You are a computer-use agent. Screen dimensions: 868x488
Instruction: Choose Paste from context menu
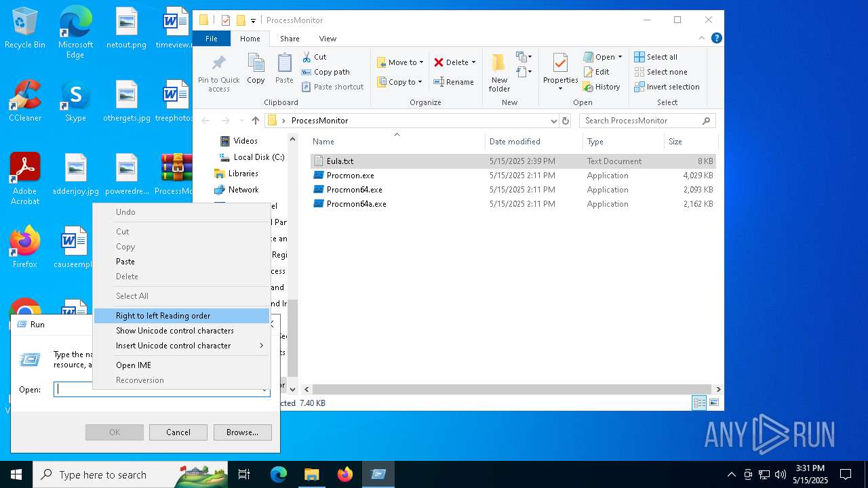(x=181, y=262)
